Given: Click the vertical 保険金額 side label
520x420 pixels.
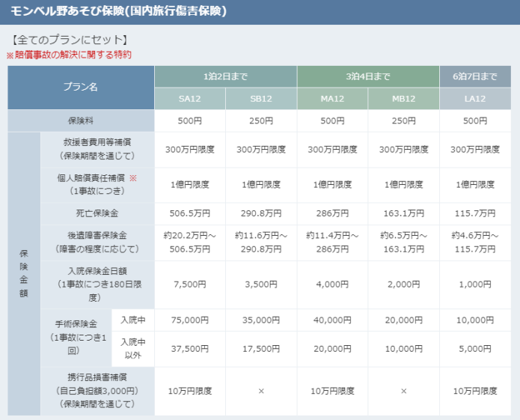Looking at the screenshot, I should (x=23, y=274).
